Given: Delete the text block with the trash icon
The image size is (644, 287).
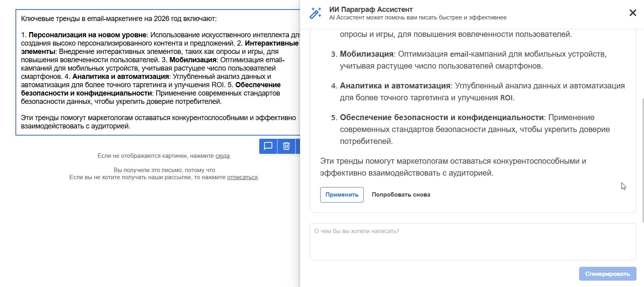Looking at the screenshot, I should coord(286,146).
